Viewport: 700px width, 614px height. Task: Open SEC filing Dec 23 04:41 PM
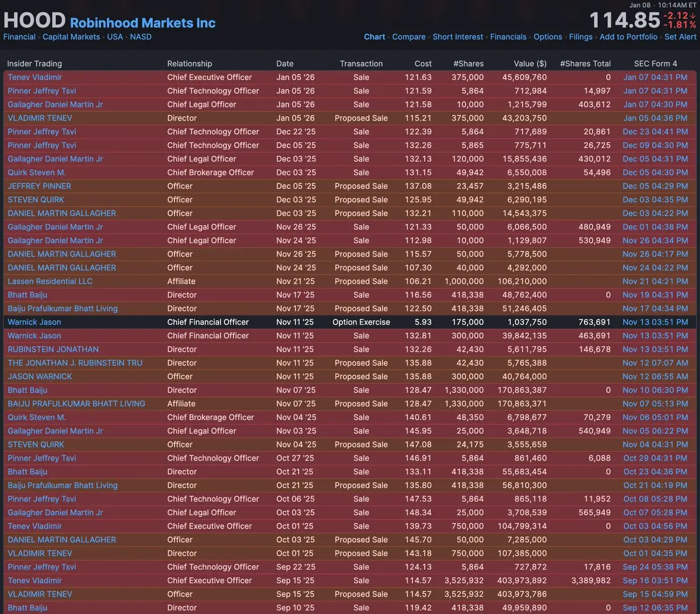pos(655,132)
